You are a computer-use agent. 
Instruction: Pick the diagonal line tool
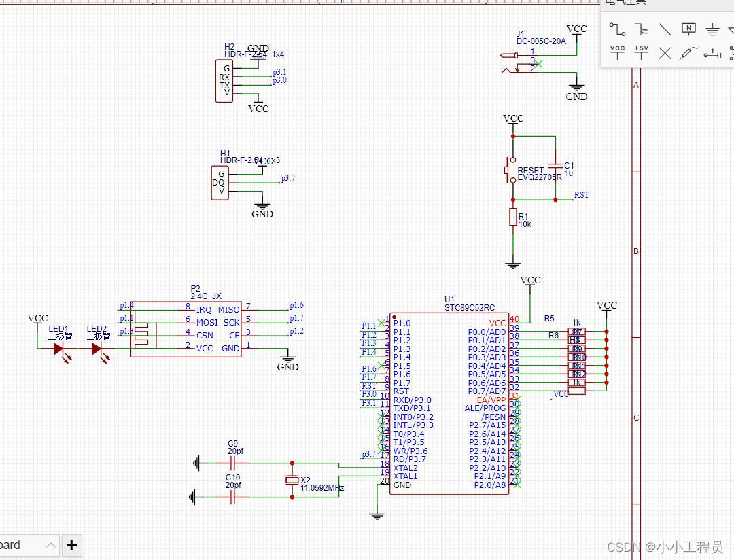click(x=665, y=29)
